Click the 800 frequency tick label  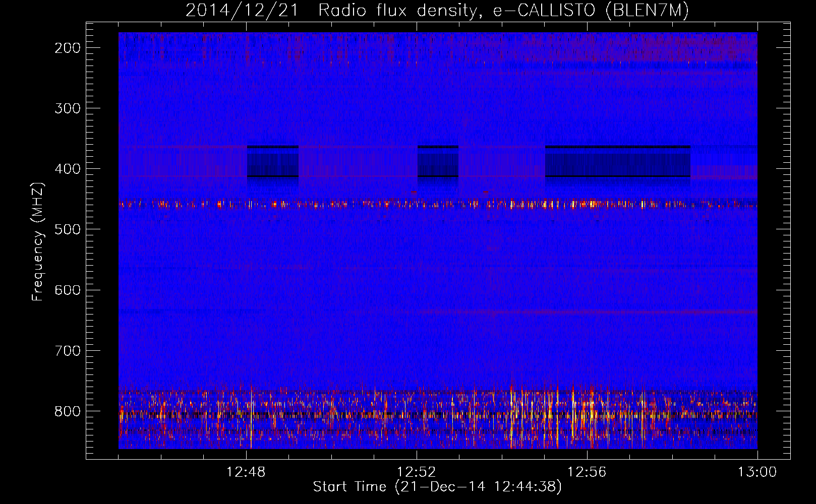pos(67,411)
